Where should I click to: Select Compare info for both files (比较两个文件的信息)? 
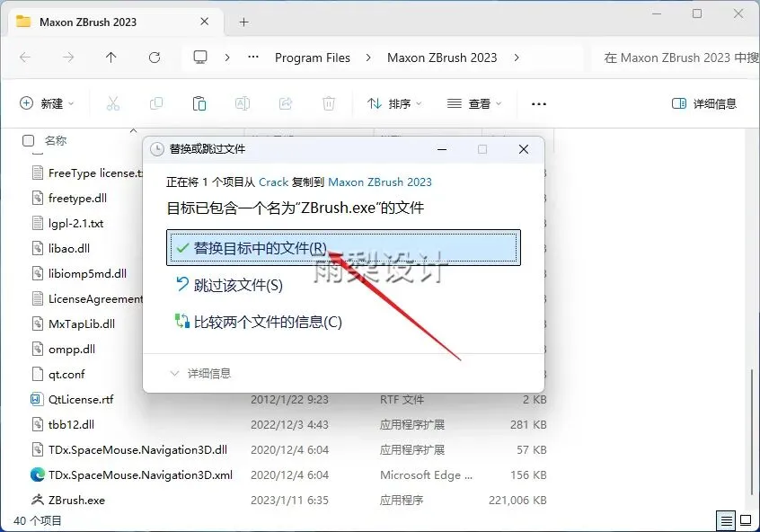click(x=258, y=322)
